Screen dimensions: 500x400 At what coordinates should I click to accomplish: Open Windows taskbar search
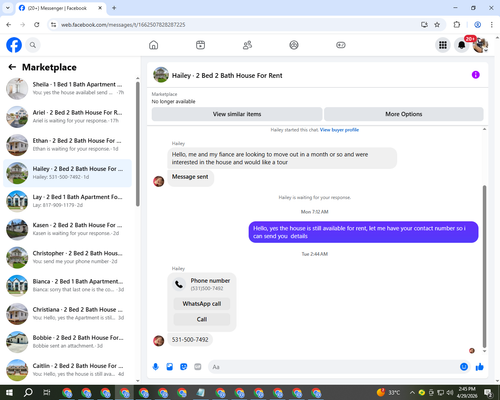tap(28, 393)
